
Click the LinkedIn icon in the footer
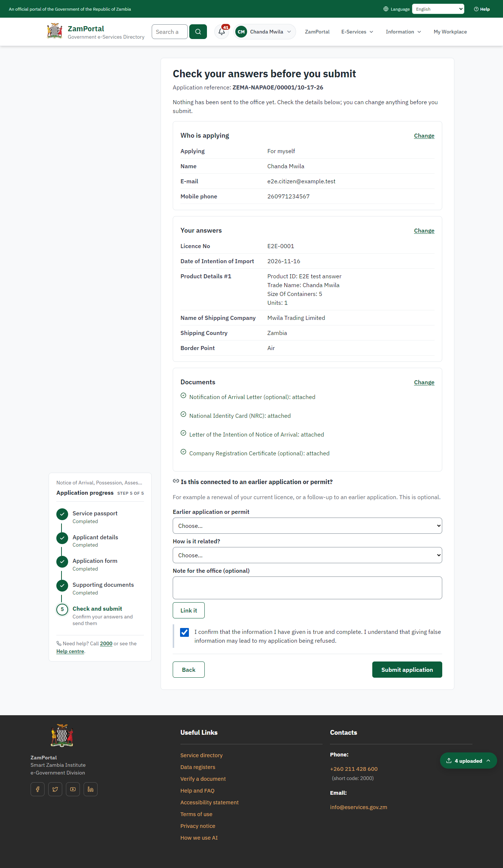91,789
